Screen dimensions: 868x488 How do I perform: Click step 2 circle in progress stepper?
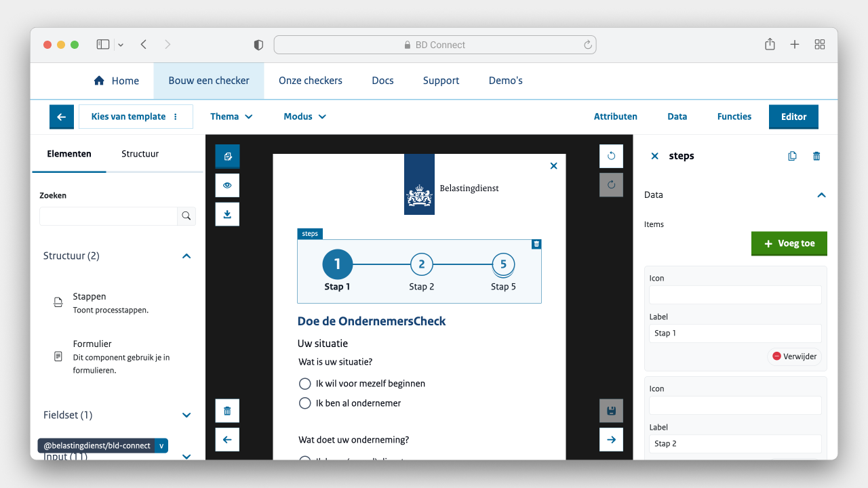tap(421, 264)
